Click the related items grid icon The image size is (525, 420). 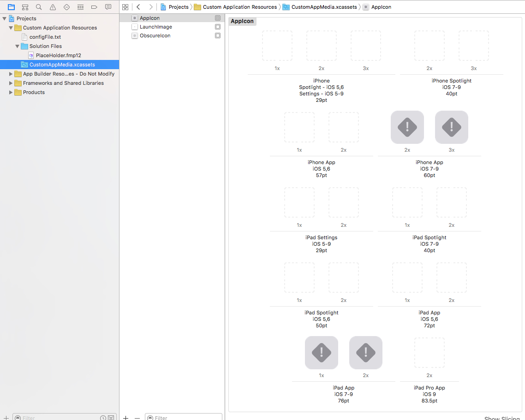point(125,7)
